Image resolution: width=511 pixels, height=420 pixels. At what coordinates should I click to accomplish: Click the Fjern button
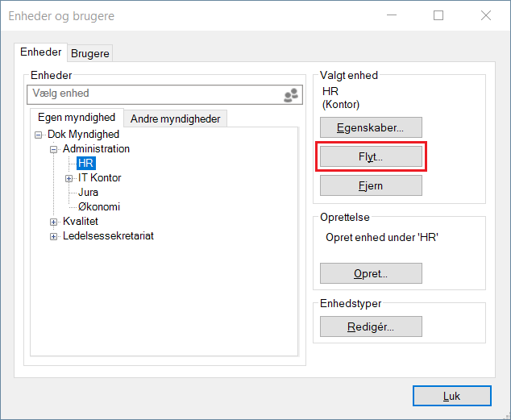pyautogui.click(x=371, y=185)
